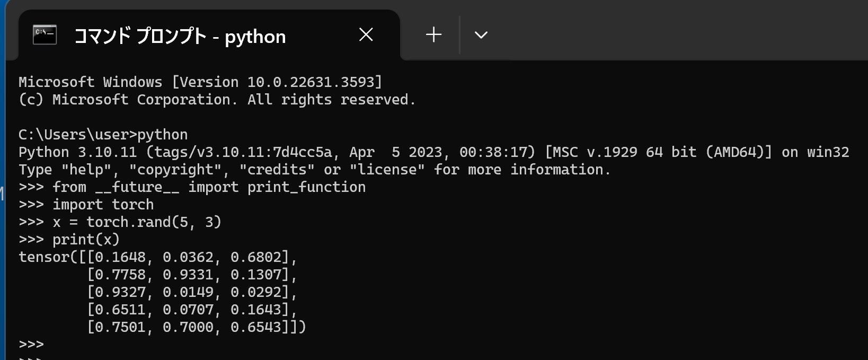Viewport: 868px width, 360px height.
Task: Close the コマンド プロンプト - python tab
Action: pyautogui.click(x=366, y=35)
